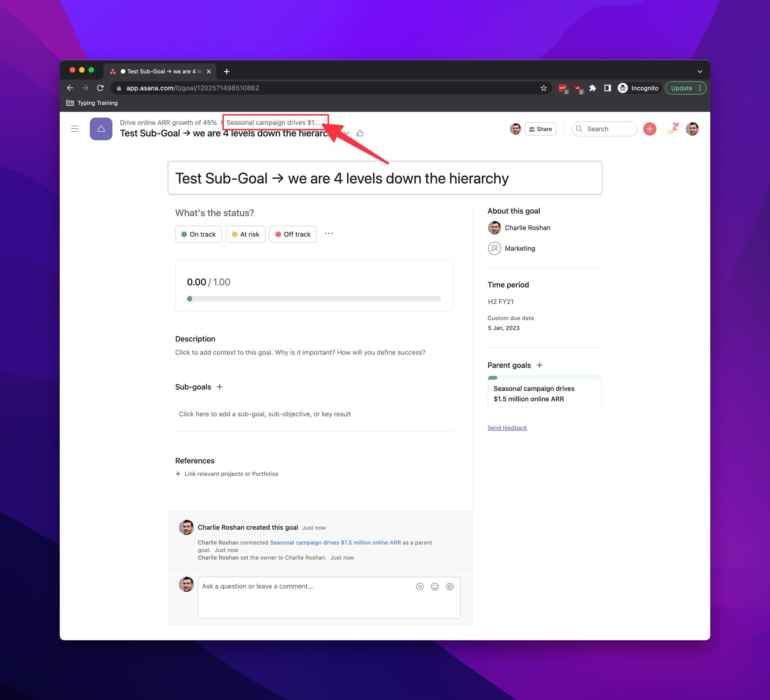Click the purple goal triangle icon
The height and width of the screenshot is (700, 770).
click(x=101, y=129)
